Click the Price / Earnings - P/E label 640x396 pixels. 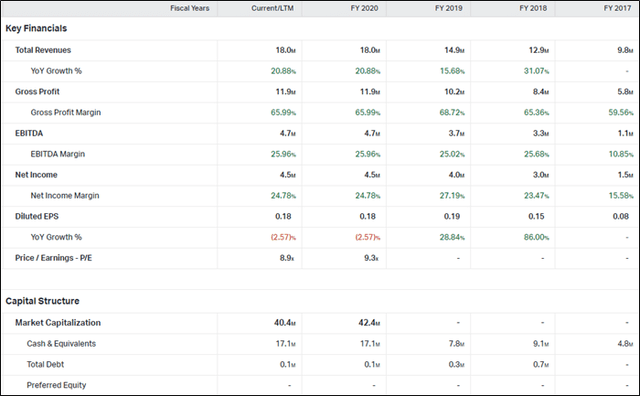(x=53, y=258)
